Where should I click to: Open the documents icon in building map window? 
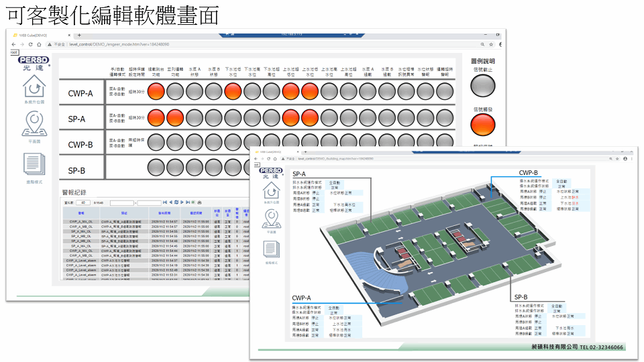click(x=271, y=249)
